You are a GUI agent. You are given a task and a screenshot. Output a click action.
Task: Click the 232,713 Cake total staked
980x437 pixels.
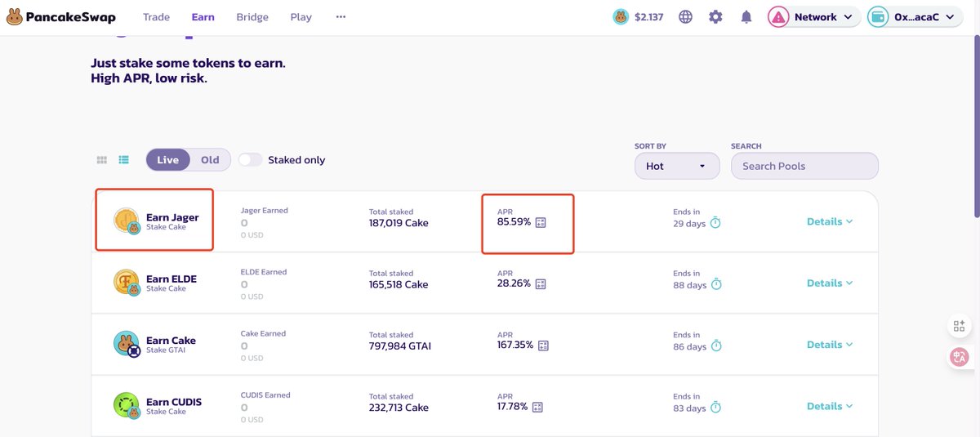pyautogui.click(x=399, y=408)
